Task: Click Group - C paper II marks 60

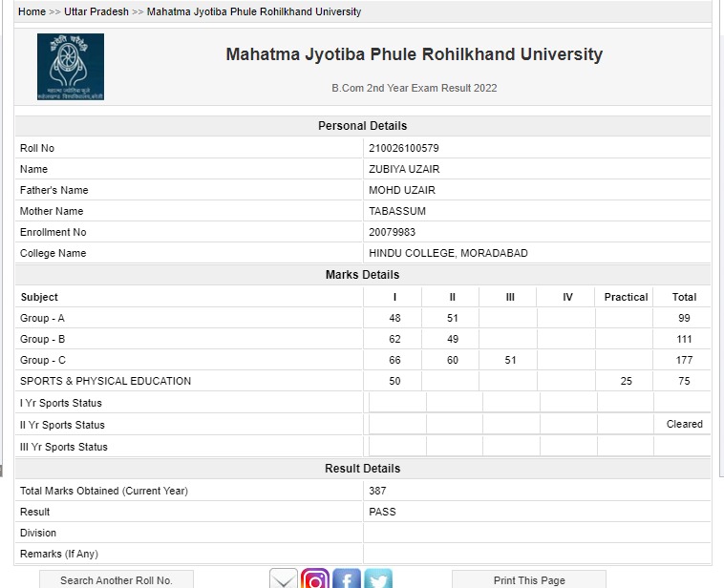Action: coord(453,360)
